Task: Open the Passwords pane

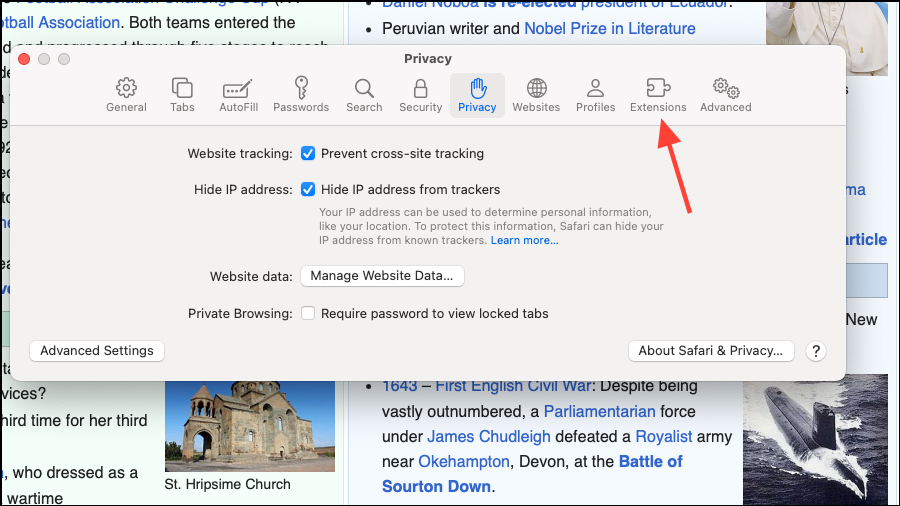Action: tap(301, 95)
